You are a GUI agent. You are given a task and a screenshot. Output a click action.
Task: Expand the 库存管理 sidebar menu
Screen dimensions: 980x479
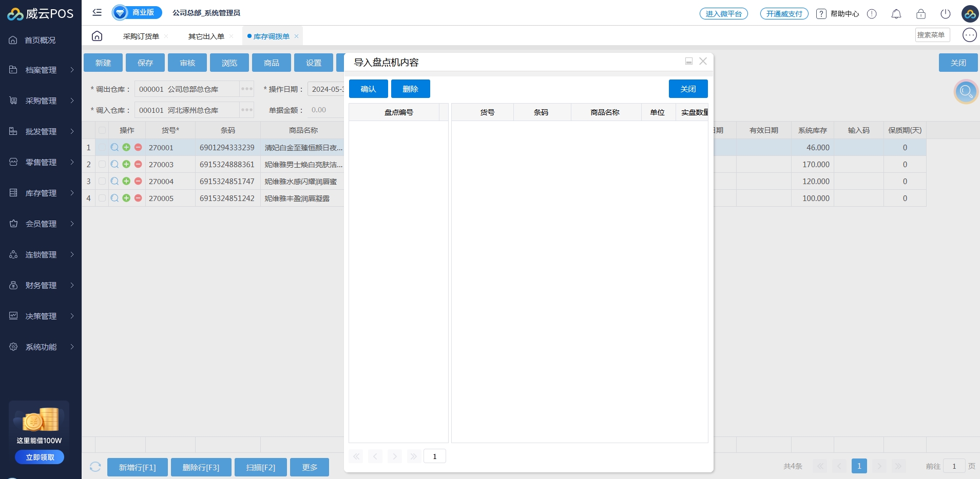pyautogui.click(x=41, y=193)
